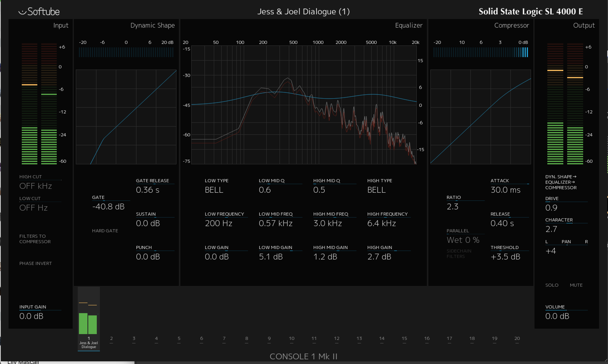Click the High Mid Q 0.5 value
608x364 pixels.
(319, 190)
